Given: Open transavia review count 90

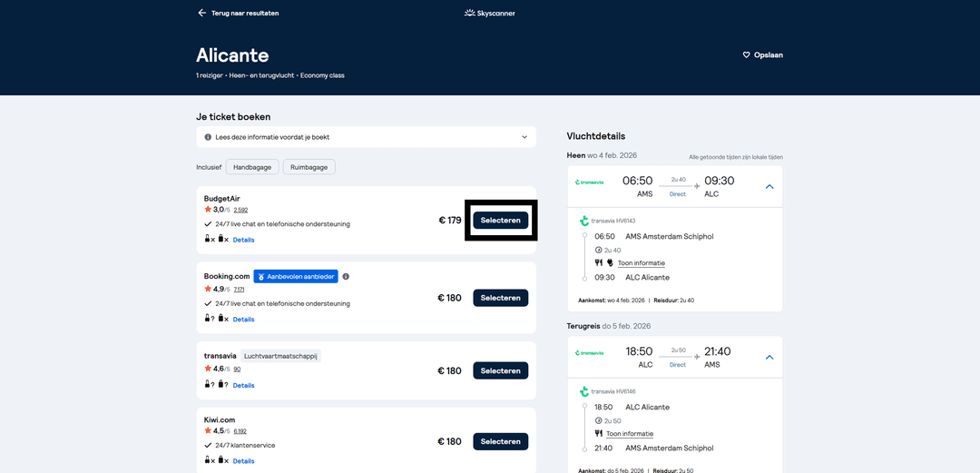Looking at the screenshot, I should point(237,370).
